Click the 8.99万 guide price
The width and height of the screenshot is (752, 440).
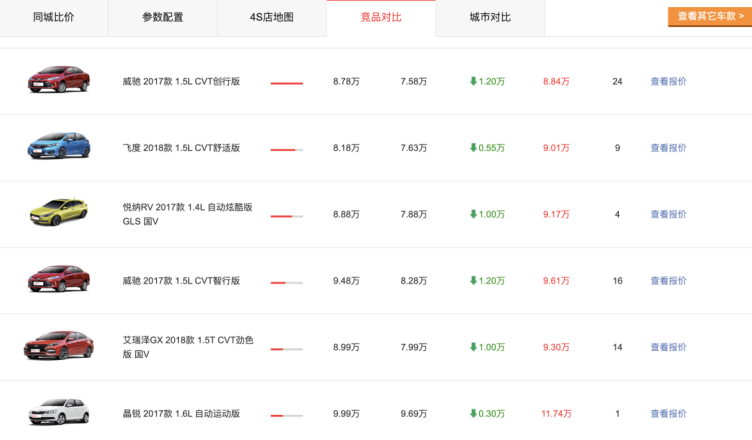(x=346, y=347)
